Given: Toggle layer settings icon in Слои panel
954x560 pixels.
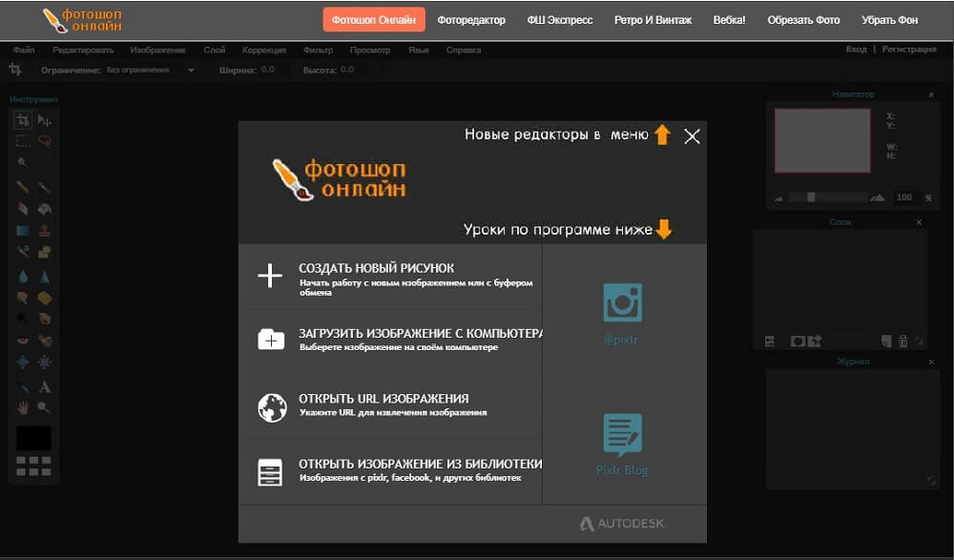Looking at the screenshot, I should click(770, 342).
